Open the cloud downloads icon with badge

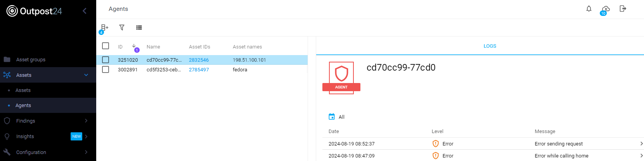[605, 9]
